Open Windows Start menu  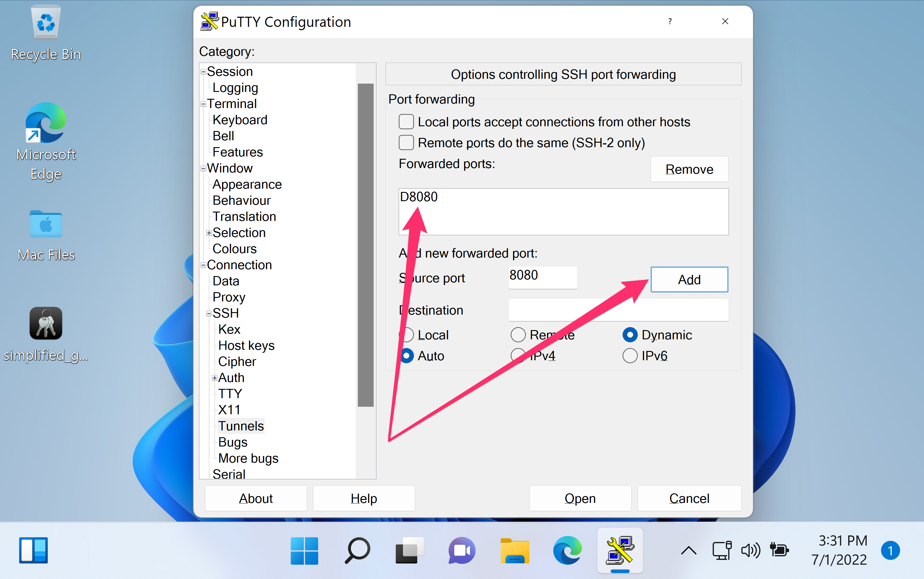coord(304,551)
